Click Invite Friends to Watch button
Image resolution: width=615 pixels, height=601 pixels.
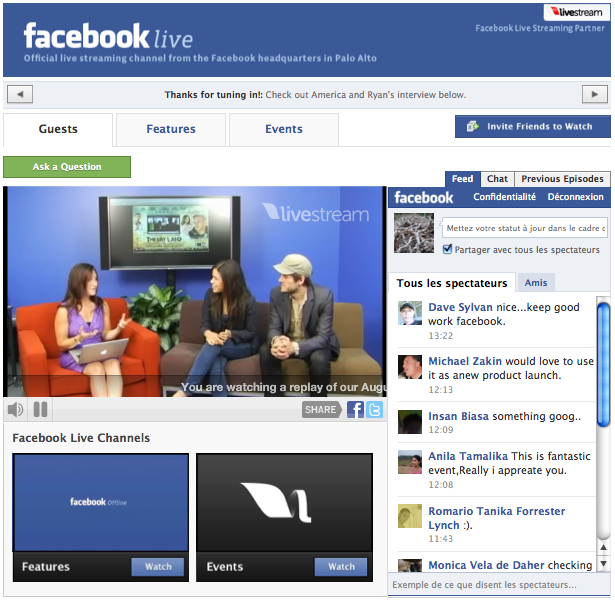pos(533,126)
